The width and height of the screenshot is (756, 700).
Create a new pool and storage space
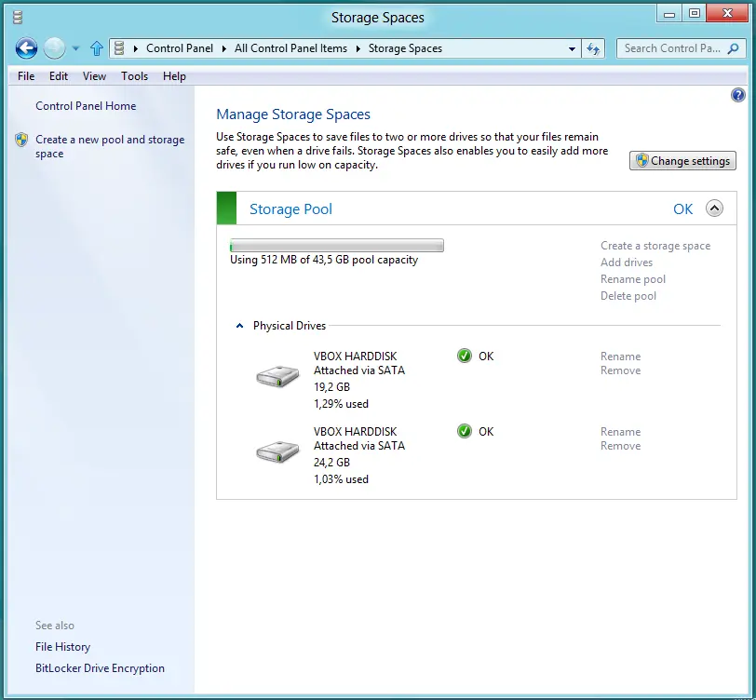pos(110,146)
